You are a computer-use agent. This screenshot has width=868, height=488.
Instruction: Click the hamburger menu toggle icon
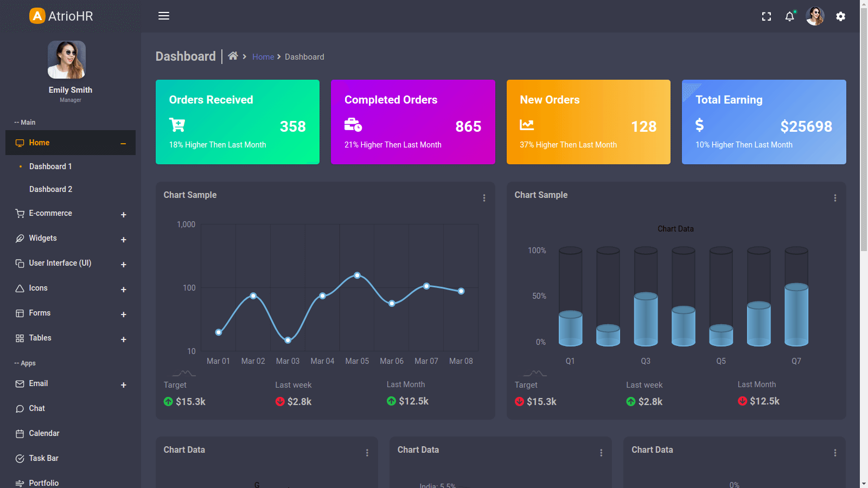coord(164,16)
